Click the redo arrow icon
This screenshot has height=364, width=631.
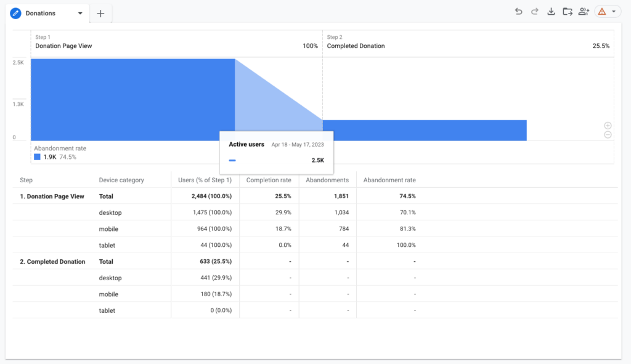[x=534, y=12]
